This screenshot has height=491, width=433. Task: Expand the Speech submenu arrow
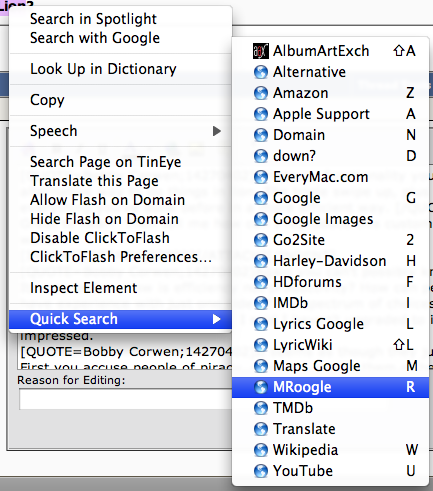(x=217, y=131)
